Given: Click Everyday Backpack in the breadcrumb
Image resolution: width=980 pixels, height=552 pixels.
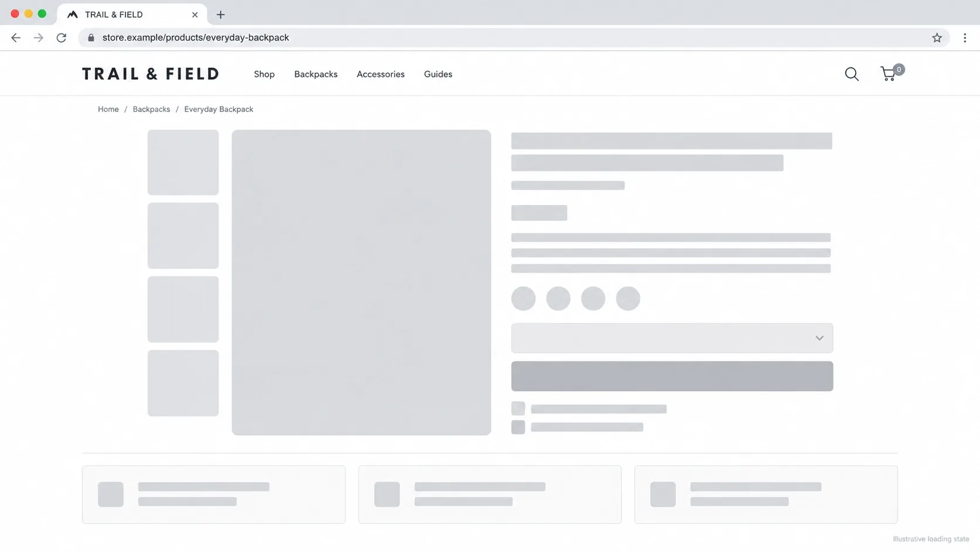Looking at the screenshot, I should point(219,109).
